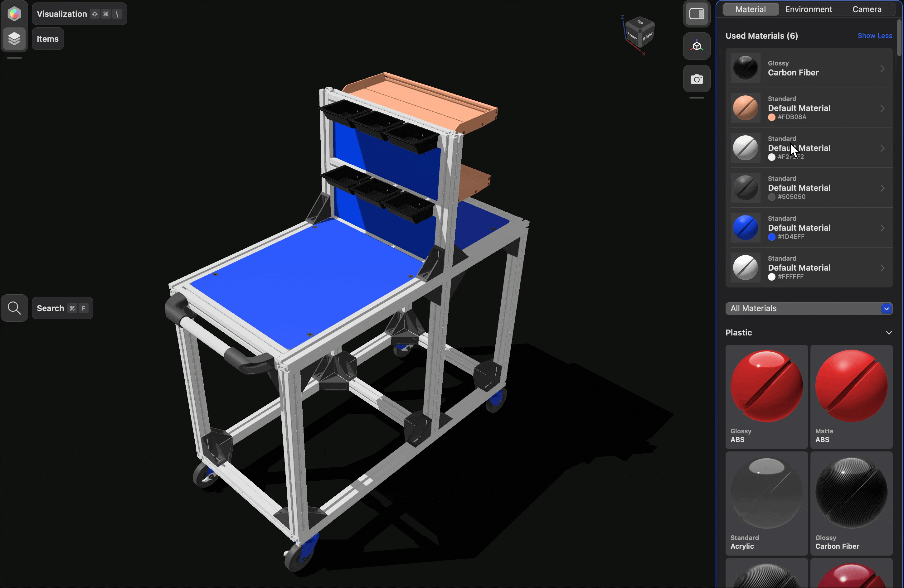The image size is (904, 588).
Task: Take a snapshot with camera icon
Action: tap(697, 79)
